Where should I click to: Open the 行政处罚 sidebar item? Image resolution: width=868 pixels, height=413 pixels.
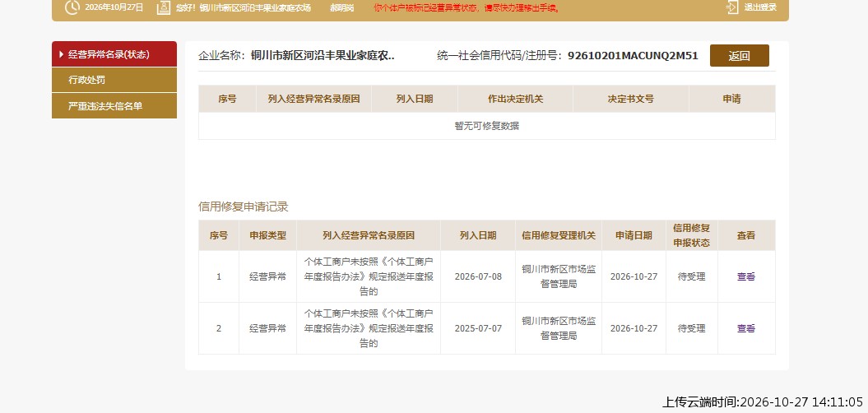pyautogui.click(x=114, y=80)
